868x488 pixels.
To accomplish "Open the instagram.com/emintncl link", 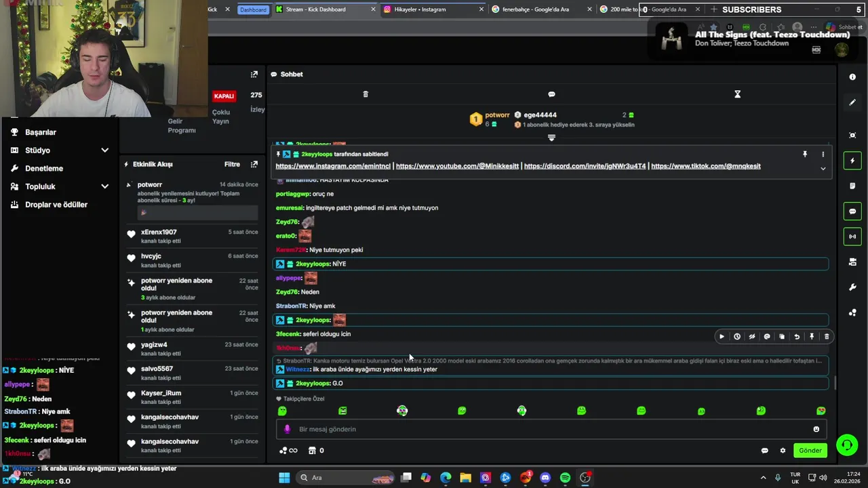I will (x=333, y=166).
